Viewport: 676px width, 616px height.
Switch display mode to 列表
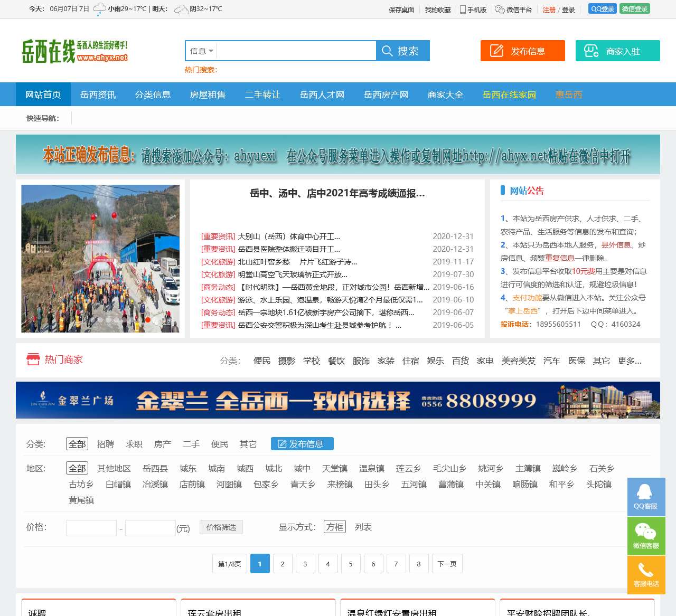tap(363, 527)
